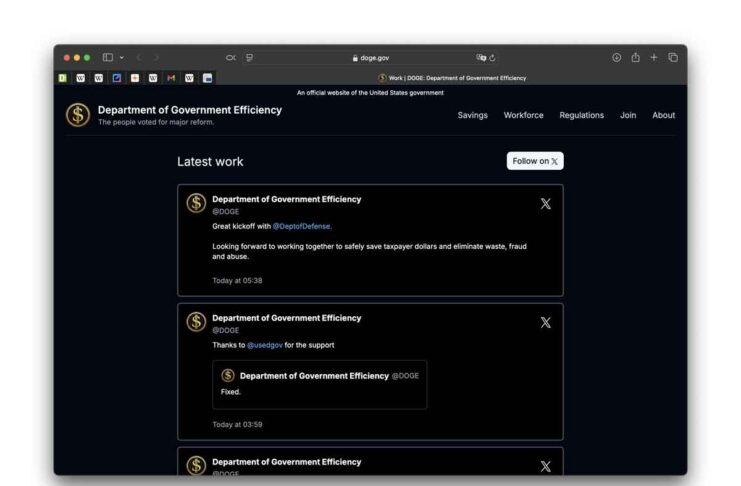Click the yellow minimize window button
The height and width of the screenshot is (486, 741).
click(x=77, y=58)
